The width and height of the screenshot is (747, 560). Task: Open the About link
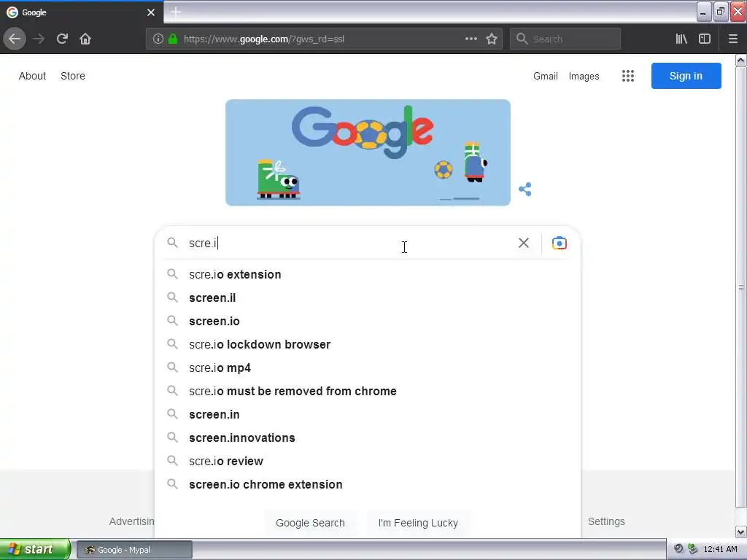(32, 76)
